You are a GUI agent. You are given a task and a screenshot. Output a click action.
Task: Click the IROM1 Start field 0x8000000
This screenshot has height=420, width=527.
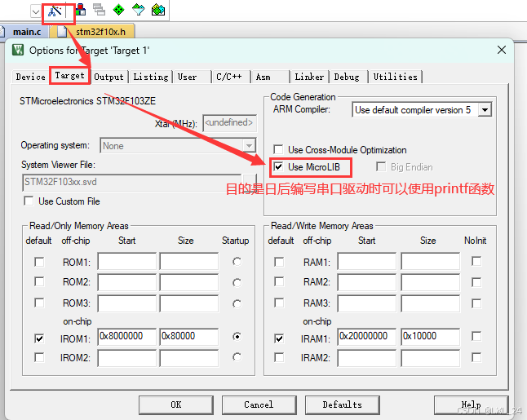[127, 337]
